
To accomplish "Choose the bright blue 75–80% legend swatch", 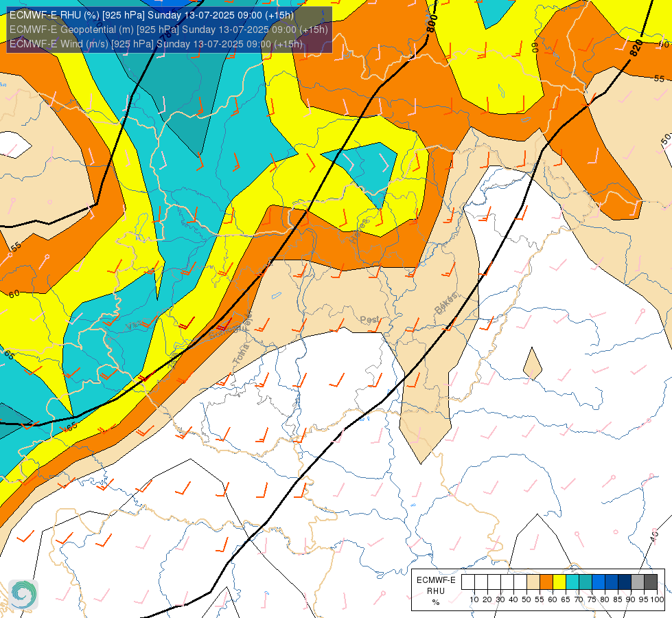I will pyautogui.click(x=599, y=582).
